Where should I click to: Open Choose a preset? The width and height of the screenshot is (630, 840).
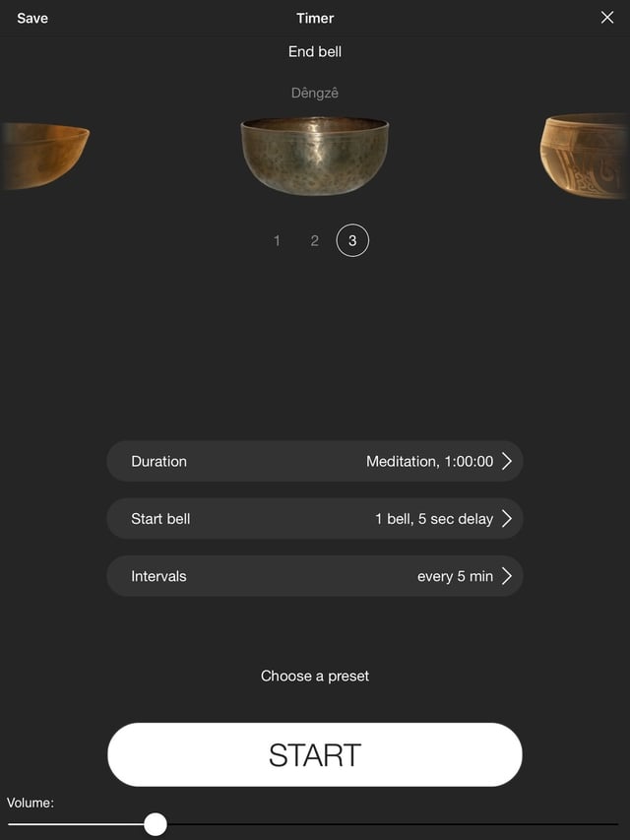(x=315, y=677)
